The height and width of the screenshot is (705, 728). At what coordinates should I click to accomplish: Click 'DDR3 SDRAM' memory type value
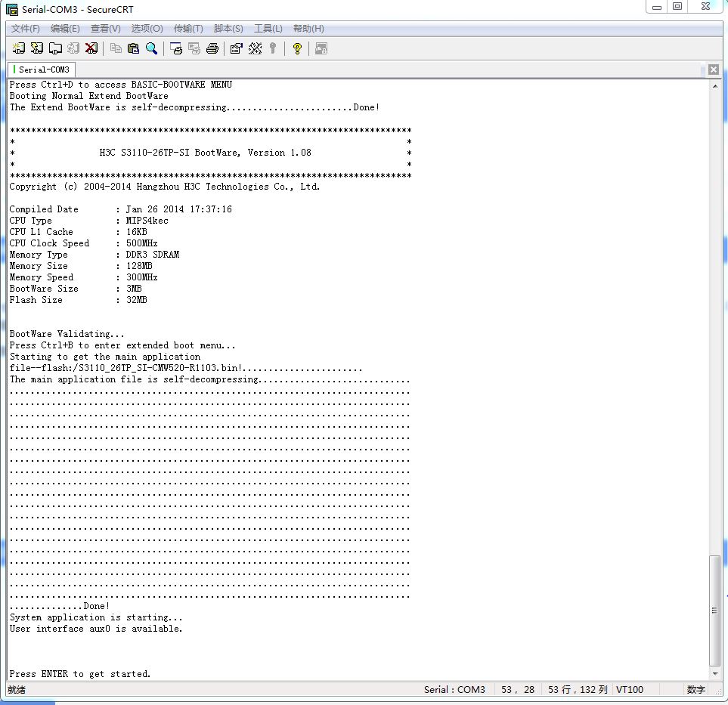152,255
